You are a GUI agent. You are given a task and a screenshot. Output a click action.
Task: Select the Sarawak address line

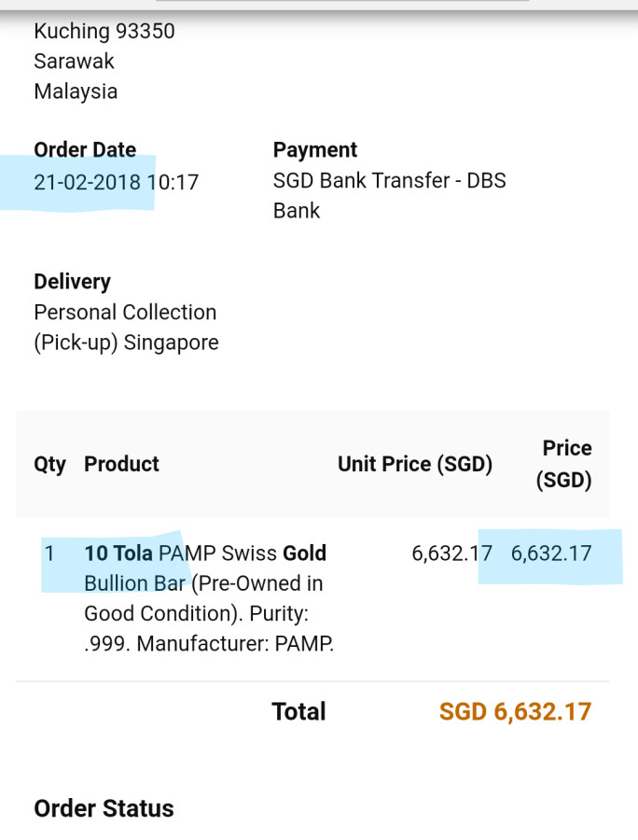pos(75,62)
